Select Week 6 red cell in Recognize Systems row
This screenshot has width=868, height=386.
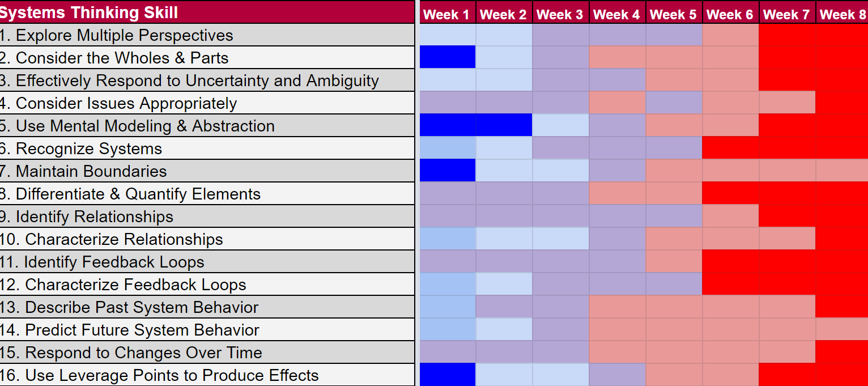(x=731, y=148)
